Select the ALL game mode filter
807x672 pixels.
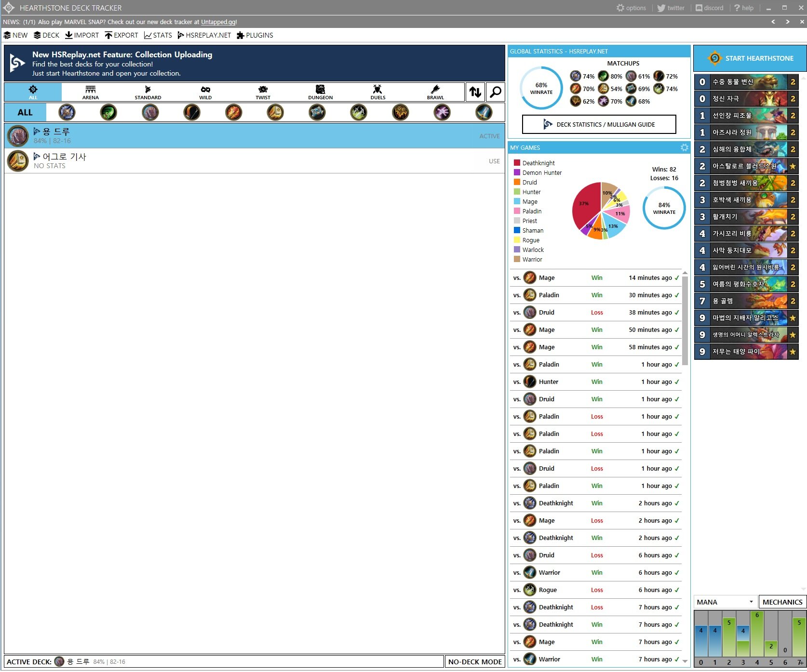coord(33,92)
